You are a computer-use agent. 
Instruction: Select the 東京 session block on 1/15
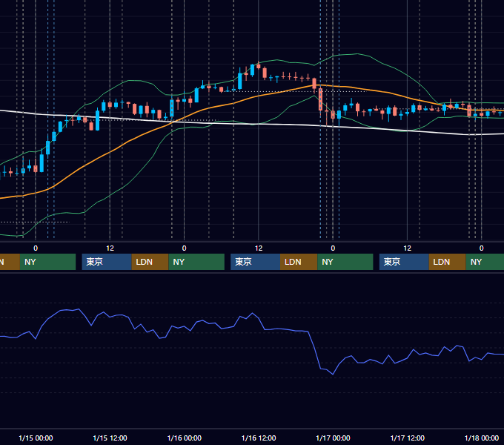pyautogui.click(x=107, y=262)
